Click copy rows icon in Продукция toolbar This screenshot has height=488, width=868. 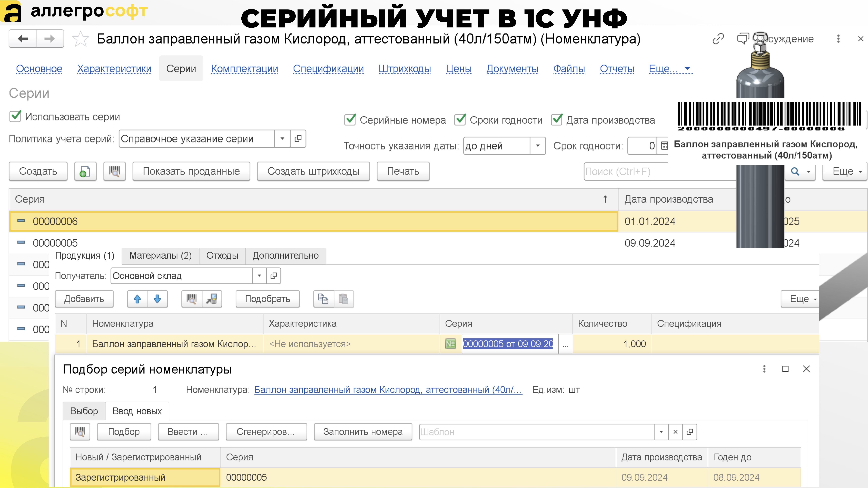pos(323,299)
